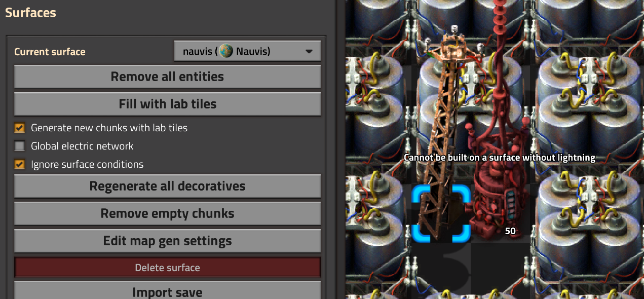Click the "Current surface" label
The width and height of the screenshot is (644, 299).
pyautogui.click(x=50, y=52)
